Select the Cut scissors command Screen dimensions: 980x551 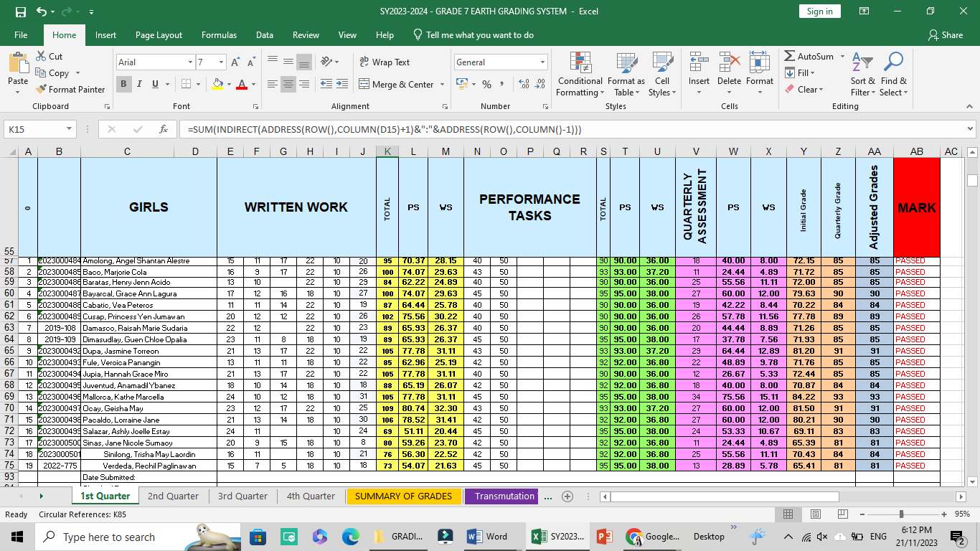pos(49,57)
